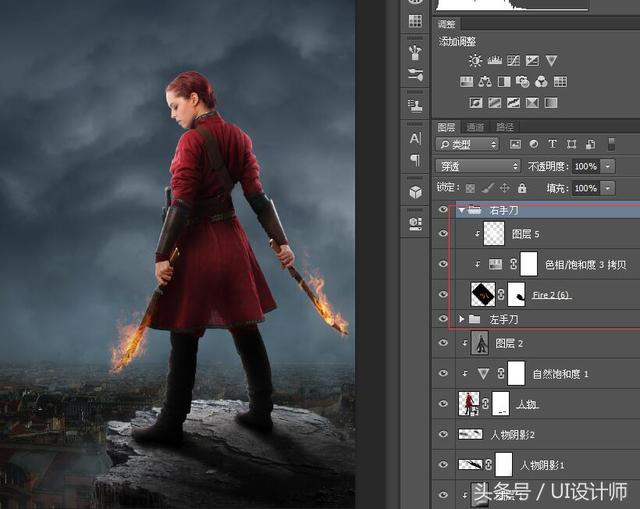The width and height of the screenshot is (640, 509).
Task: Open the Paragraph panel icon
Action: pyautogui.click(x=415, y=160)
